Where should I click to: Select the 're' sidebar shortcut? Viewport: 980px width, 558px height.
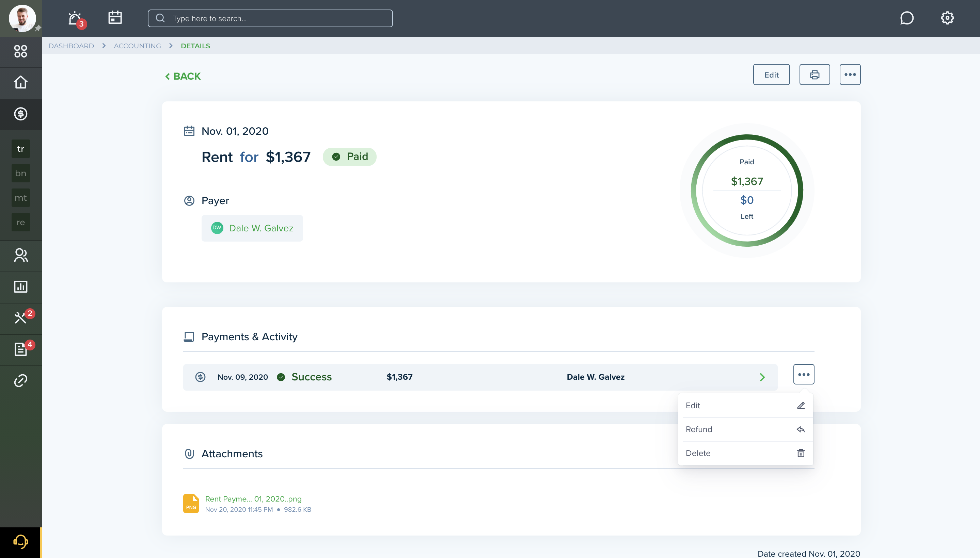tap(21, 222)
